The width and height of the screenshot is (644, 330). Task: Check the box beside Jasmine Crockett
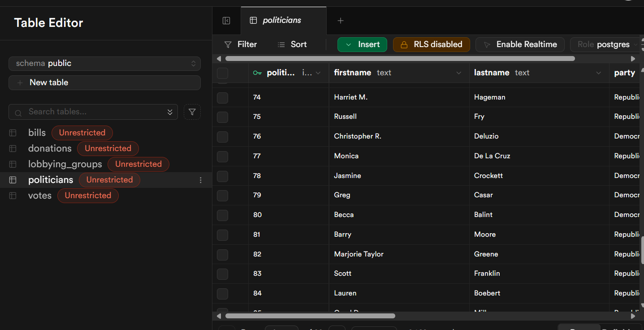(x=223, y=176)
